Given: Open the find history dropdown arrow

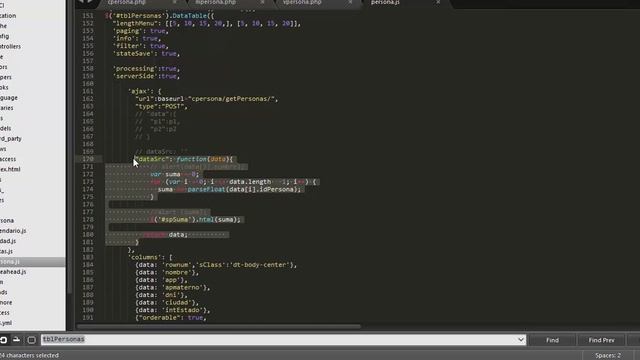Looking at the screenshot, I should [521, 340].
